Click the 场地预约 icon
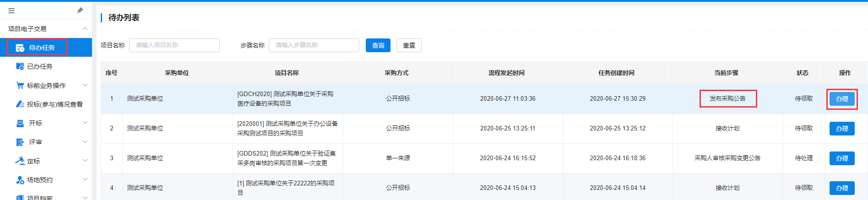Screen dimensions: 868x200 click(20, 180)
